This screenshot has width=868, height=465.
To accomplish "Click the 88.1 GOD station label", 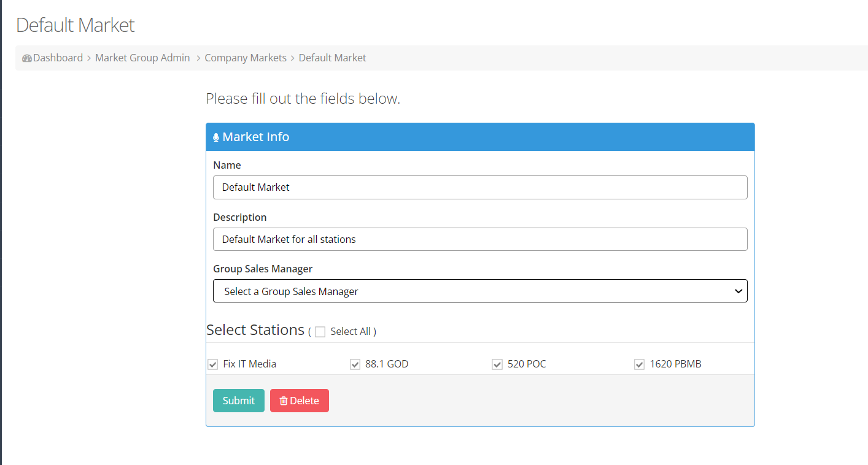I will coord(387,364).
